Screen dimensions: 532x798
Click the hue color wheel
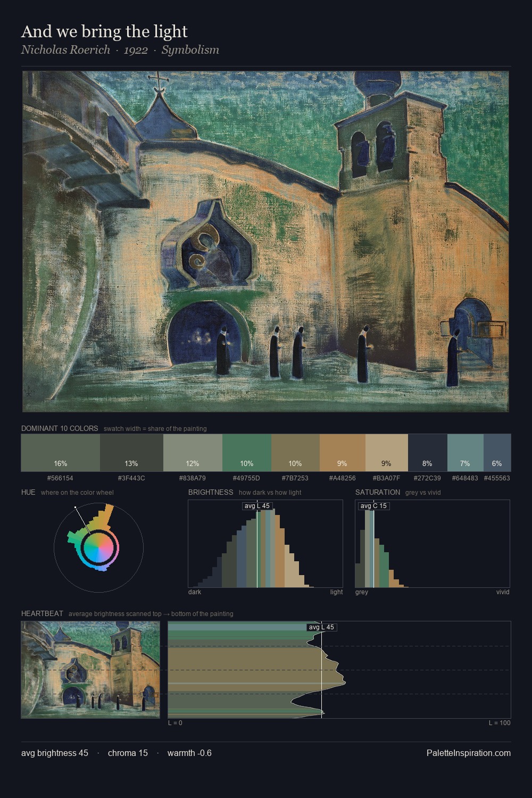[x=98, y=547]
